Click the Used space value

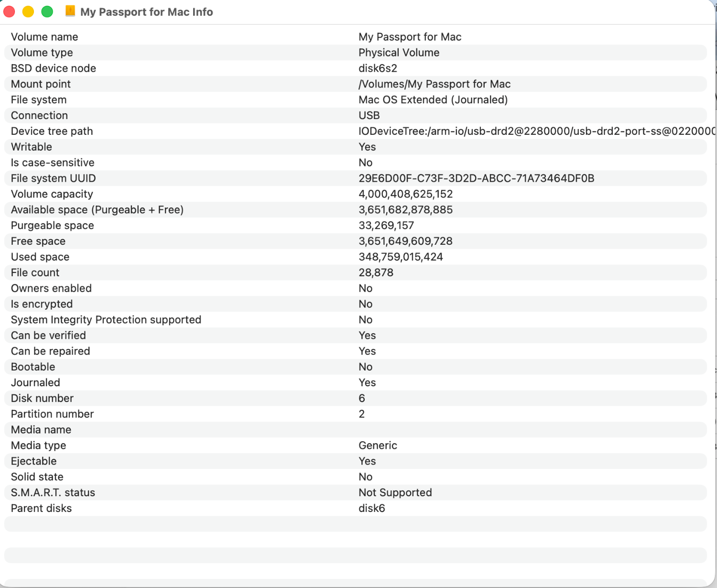click(x=401, y=257)
